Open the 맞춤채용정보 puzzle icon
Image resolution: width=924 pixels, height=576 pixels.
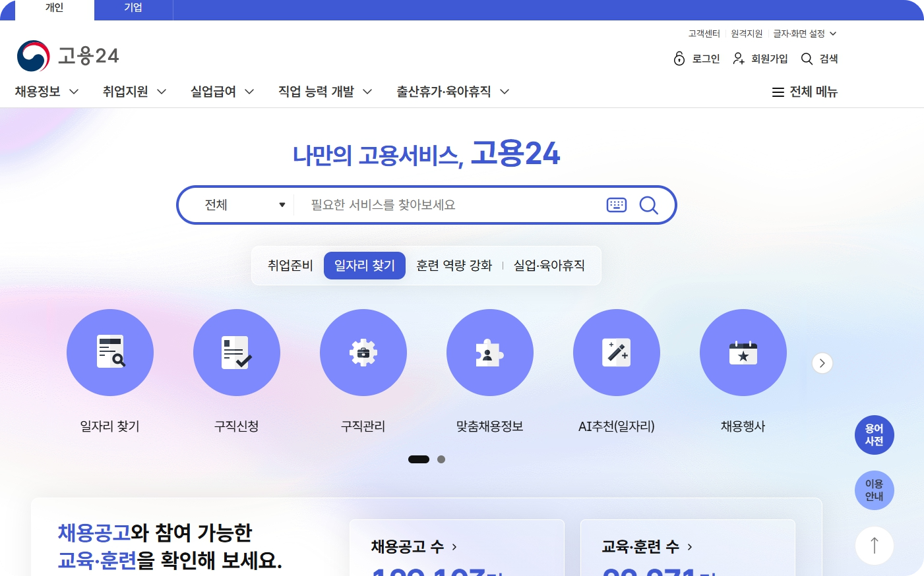tap(490, 353)
